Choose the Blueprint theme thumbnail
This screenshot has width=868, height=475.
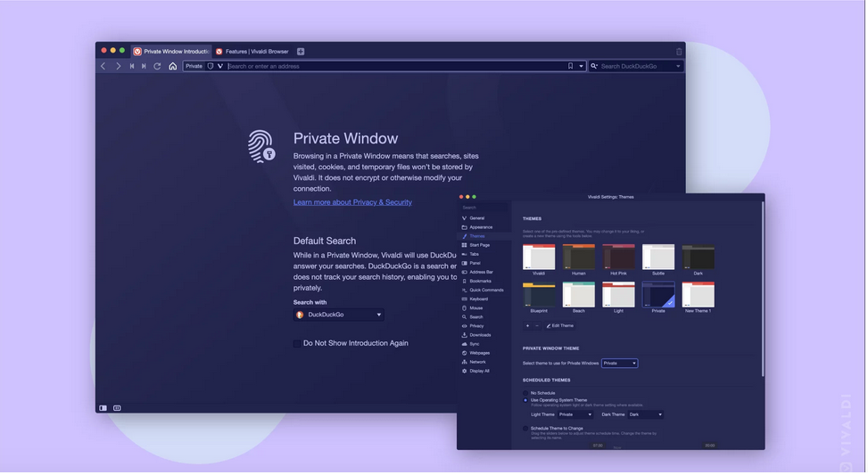(x=539, y=295)
